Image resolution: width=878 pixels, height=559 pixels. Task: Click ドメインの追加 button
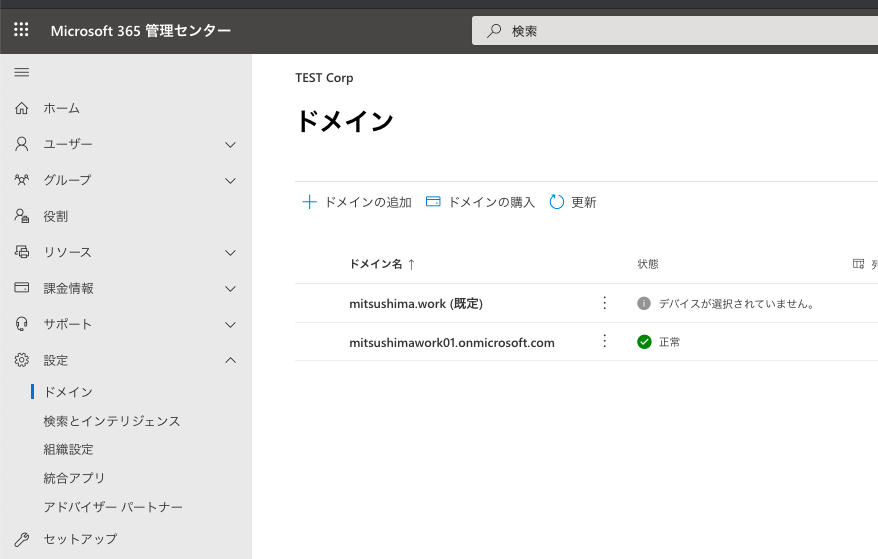pyautogui.click(x=357, y=202)
